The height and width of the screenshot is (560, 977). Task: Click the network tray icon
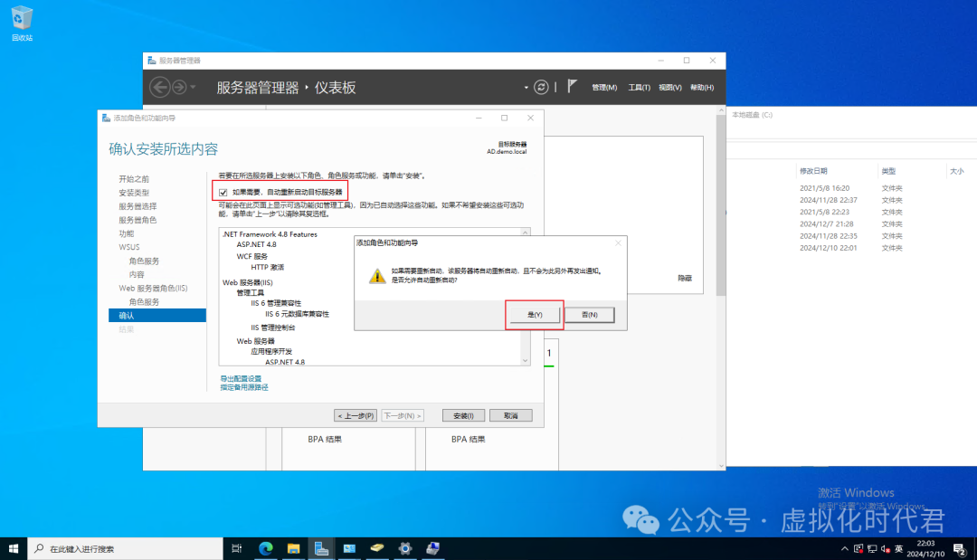coord(872,549)
